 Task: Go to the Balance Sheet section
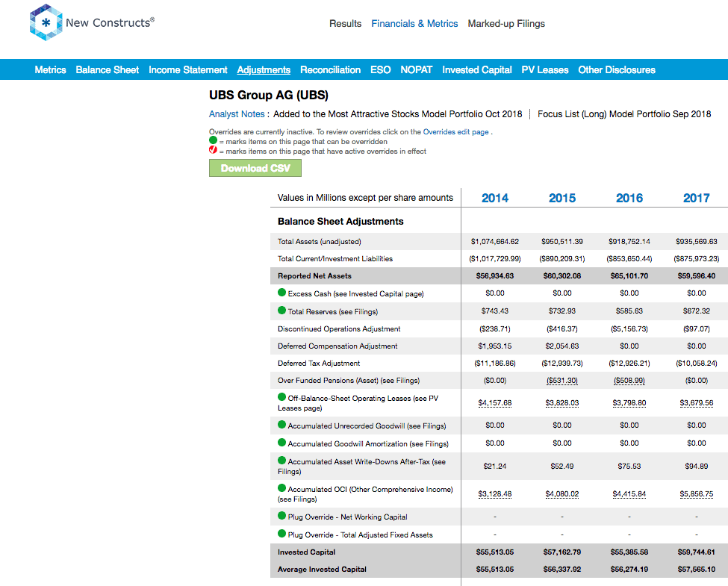pyautogui.click(x=108, y=69)
